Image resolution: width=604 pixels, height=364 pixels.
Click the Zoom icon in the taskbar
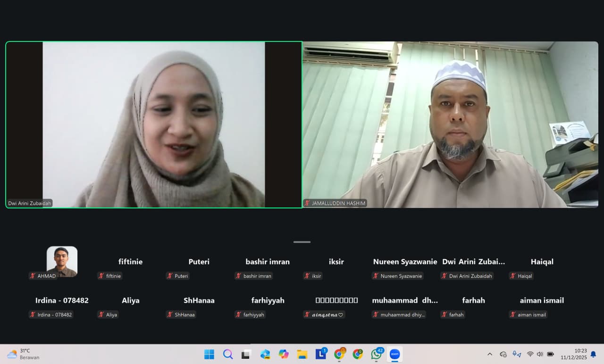394,354
